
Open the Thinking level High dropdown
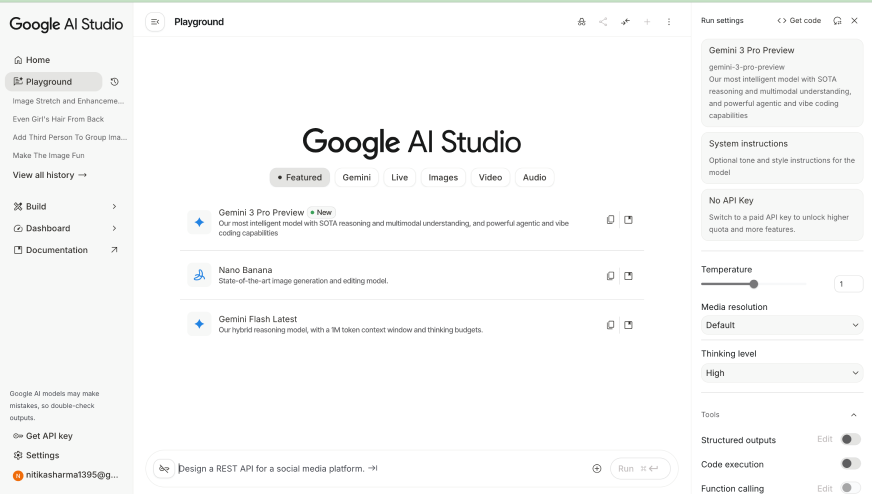click(782, 373)
